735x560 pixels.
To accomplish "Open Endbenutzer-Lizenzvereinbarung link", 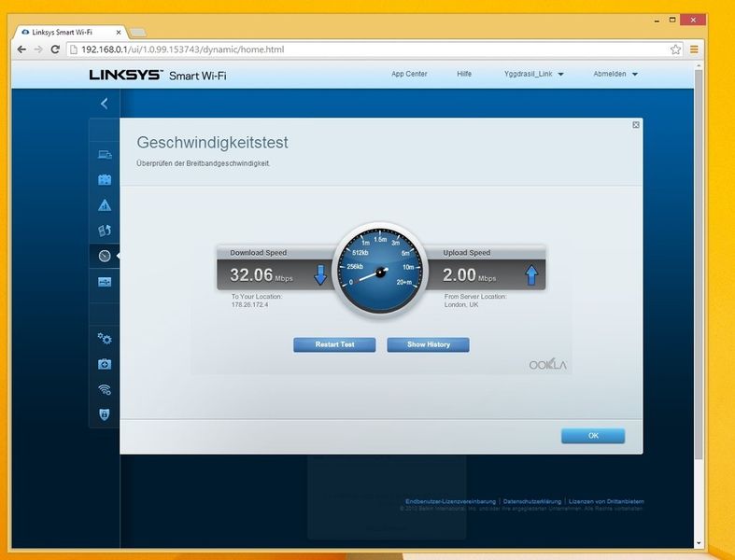I will 450,501.
